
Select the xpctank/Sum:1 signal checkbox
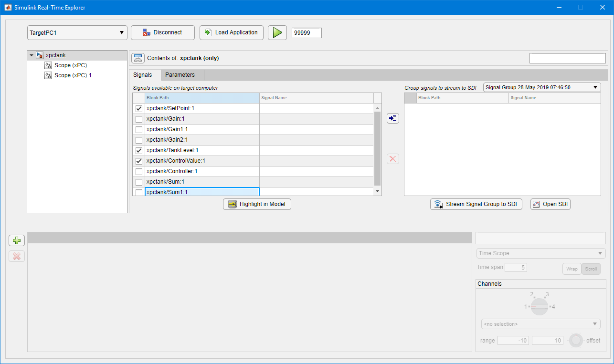pyautogui.click(x=139, y=182)
